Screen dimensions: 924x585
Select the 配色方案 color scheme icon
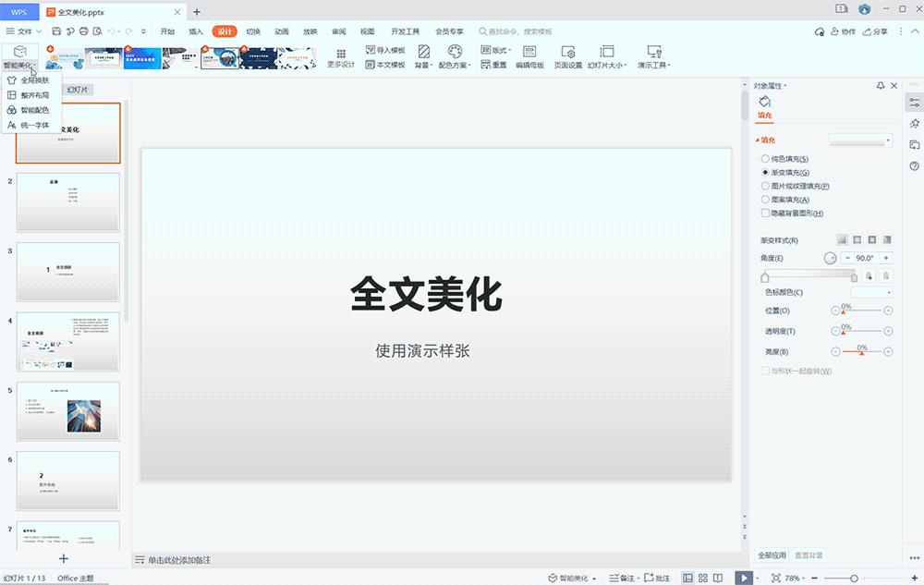click(455, 51)
